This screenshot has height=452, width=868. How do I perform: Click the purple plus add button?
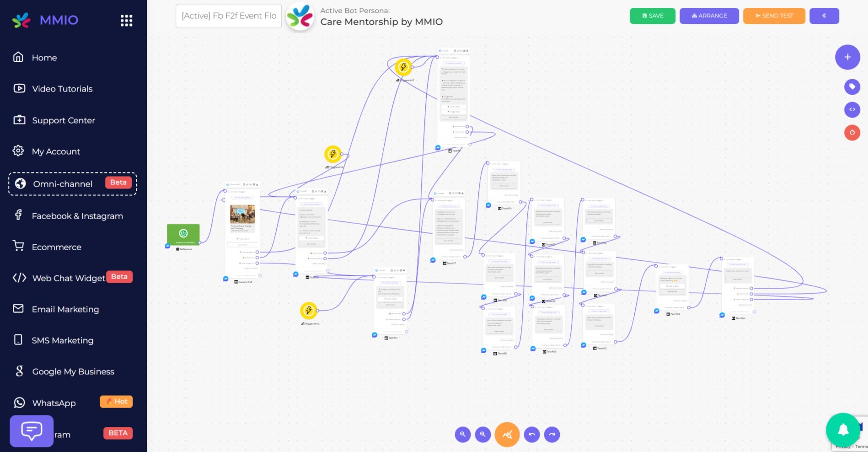point(847,57)
